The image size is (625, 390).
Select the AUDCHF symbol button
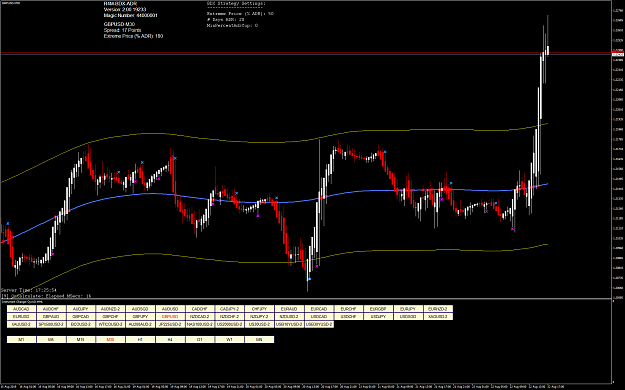coord(51,309)
